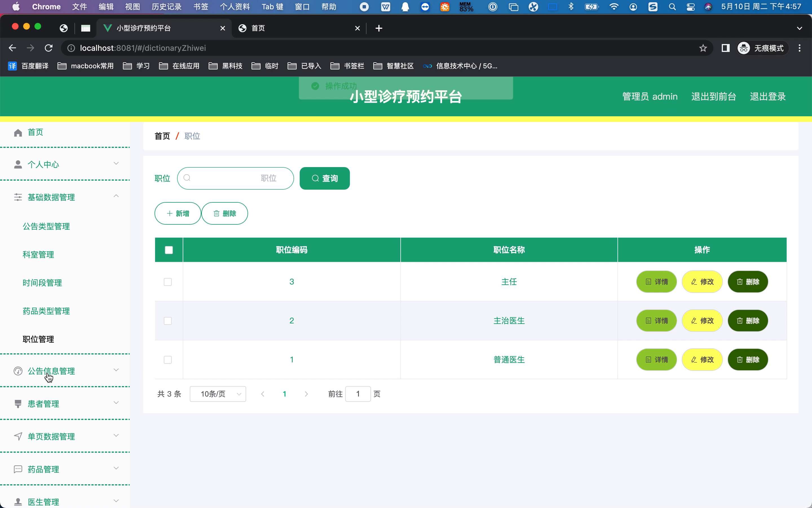The height and width of the screenshot is (508, 812).
Task: Expand the 公告信息管理 menu chevron
Action: point(116,370)
